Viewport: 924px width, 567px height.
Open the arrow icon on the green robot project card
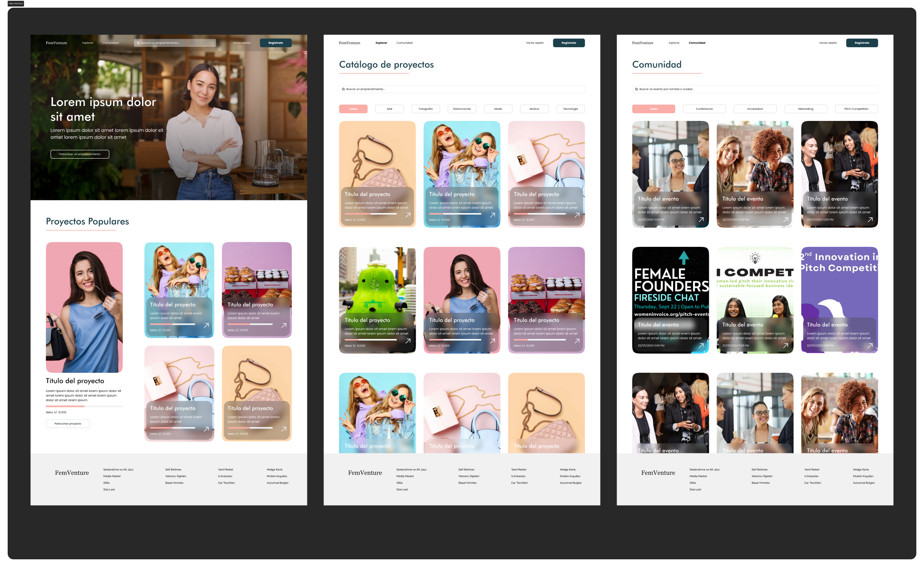click(408, 341)
